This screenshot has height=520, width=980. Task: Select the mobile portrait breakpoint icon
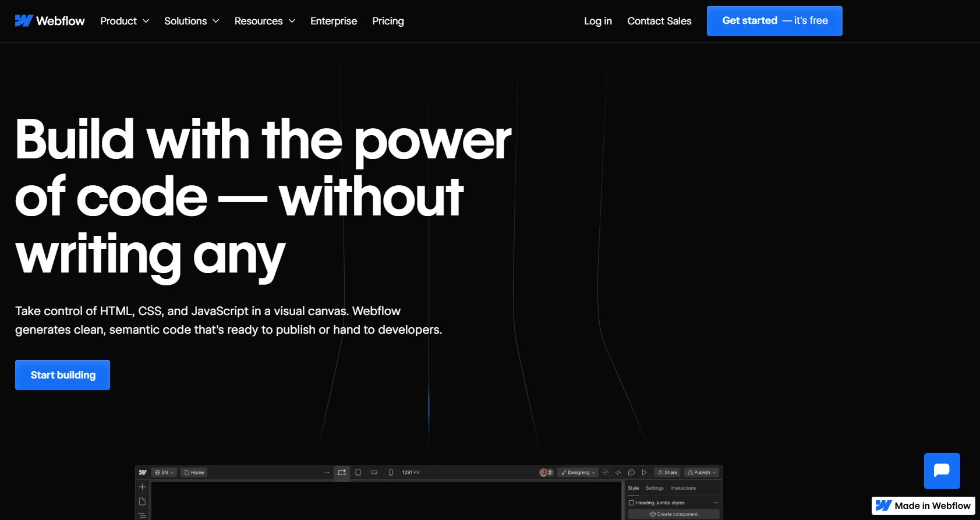pos(391,472)
